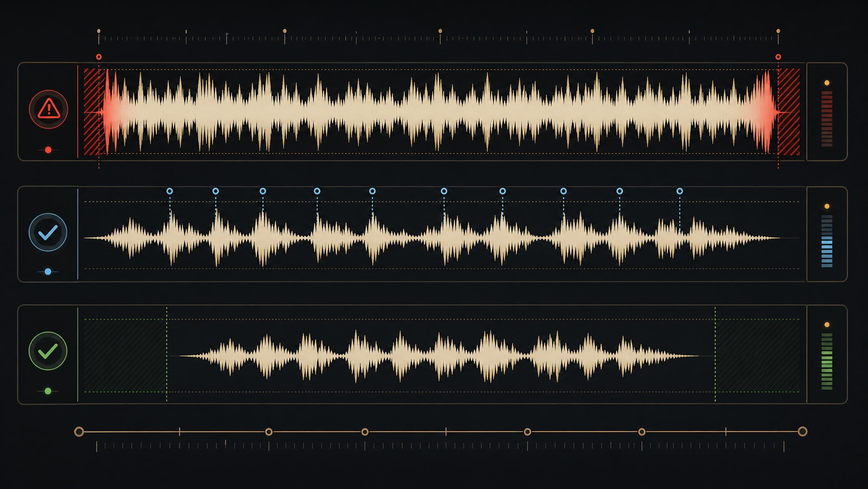Toggle the blue dot under blue checkmark

(x=48, y=271)
